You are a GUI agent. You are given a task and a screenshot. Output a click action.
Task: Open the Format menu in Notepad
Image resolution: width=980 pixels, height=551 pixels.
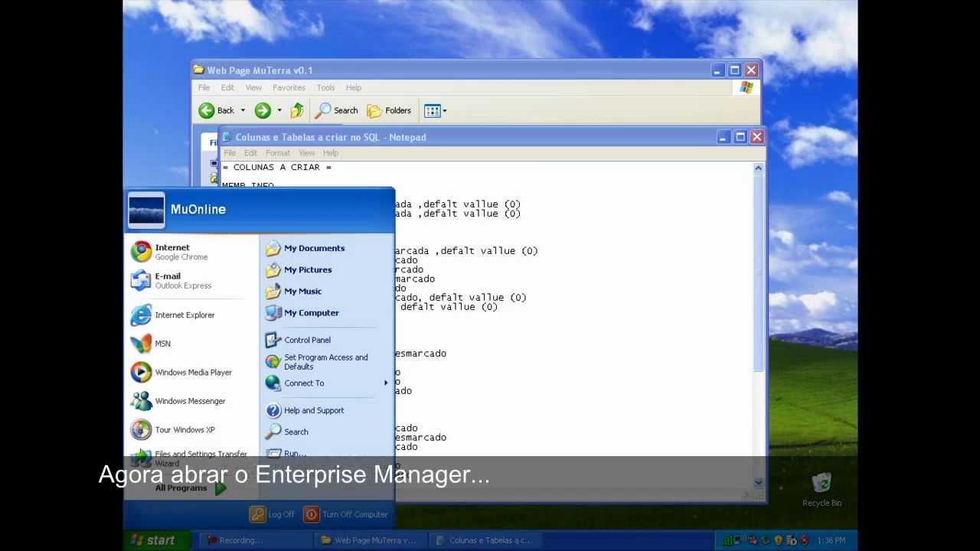click(278, 153)
